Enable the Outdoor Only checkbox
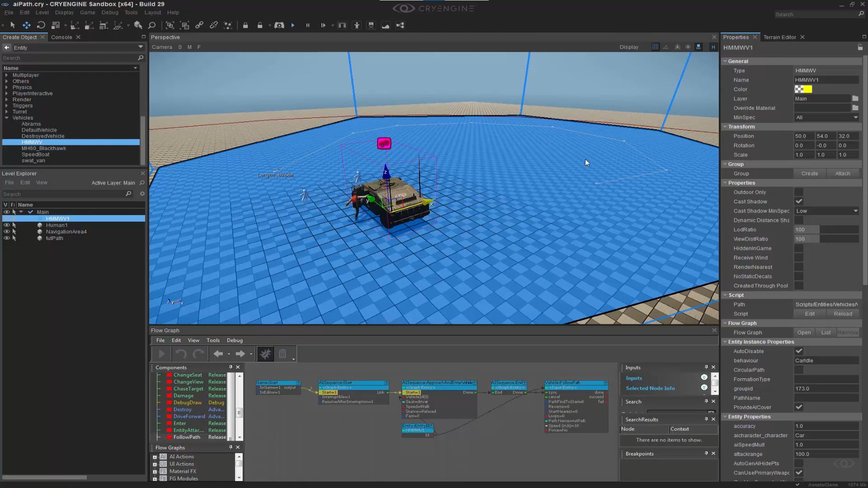This screenshot has height=488, width=868. click(799, 192)
